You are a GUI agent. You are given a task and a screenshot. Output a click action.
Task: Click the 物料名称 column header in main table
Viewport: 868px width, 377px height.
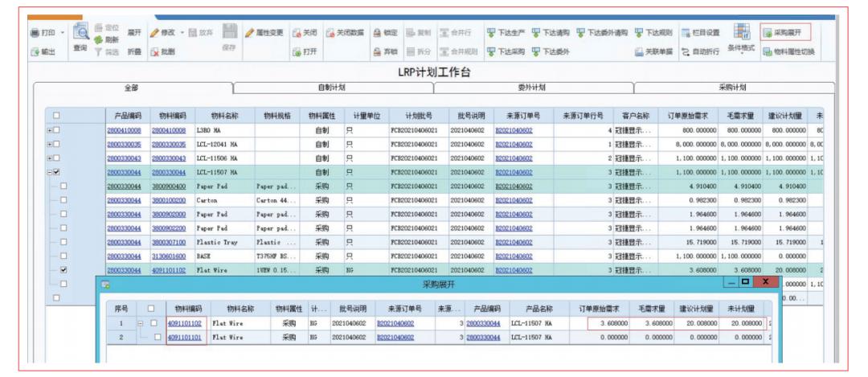[x=225, y=117]
